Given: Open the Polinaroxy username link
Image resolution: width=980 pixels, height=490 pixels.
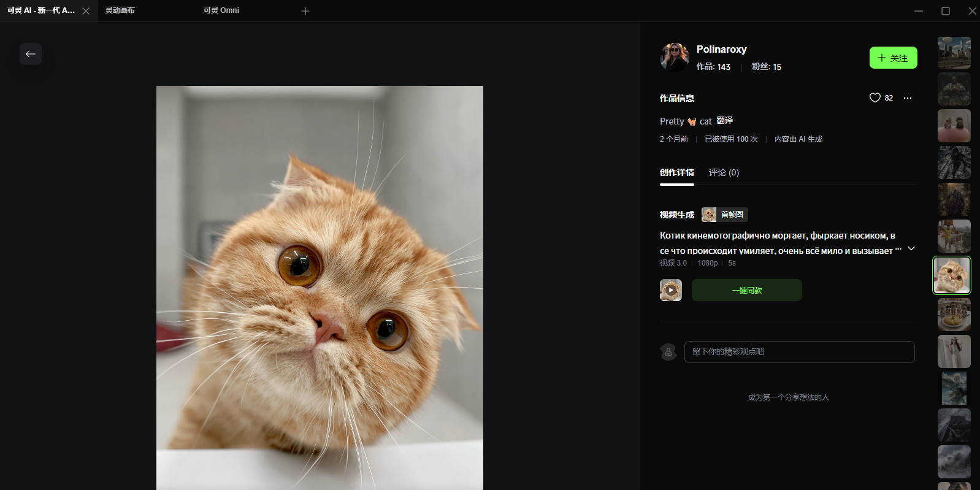Looking at the screenshot, I should [x=722, y=49].
